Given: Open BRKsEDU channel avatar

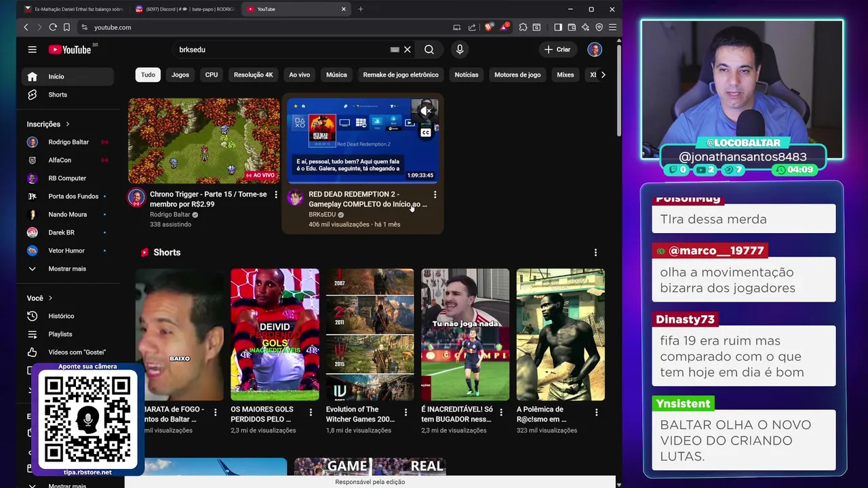Looking at the screenshot, I should coord(295,197).
